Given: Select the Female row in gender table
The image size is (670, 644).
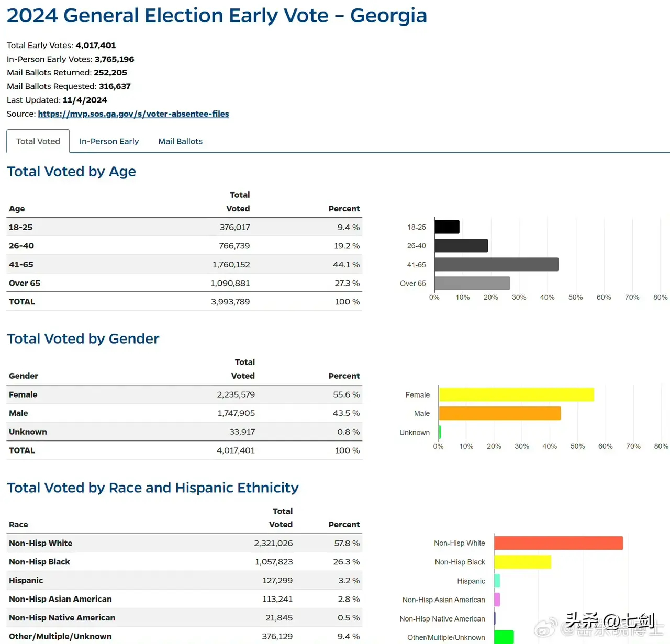Looking at the screenshot, I should pos(183,394).
